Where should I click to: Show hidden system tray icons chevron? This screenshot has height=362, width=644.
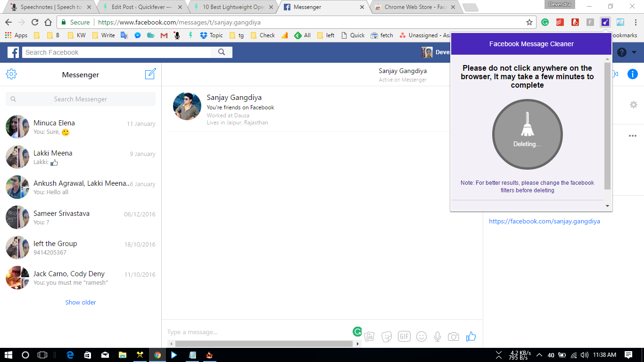[539, 355]
